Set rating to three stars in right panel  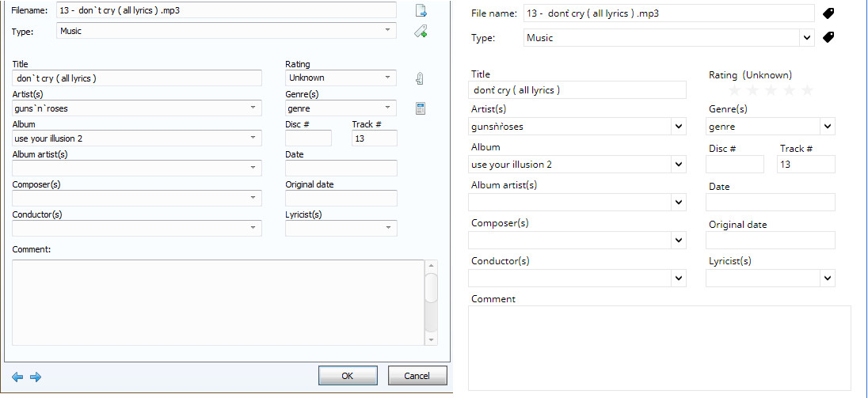tap(769, 90)
